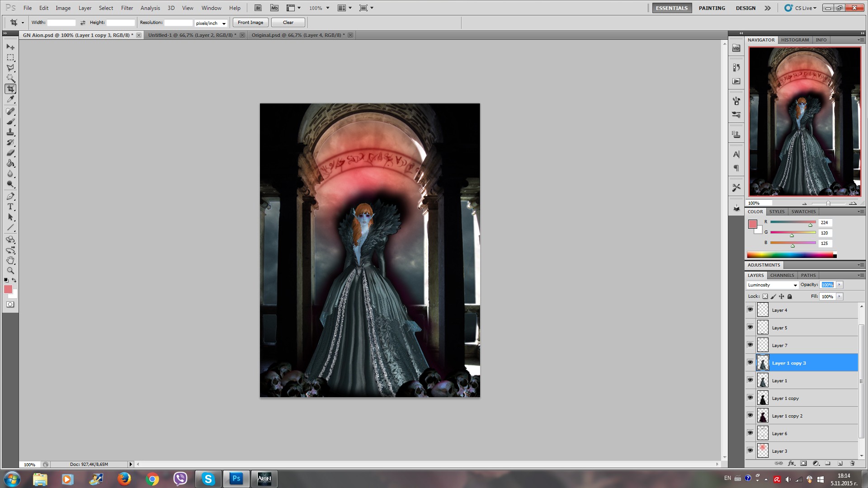Open the Fill slider arrow

[x=840, y=296]
